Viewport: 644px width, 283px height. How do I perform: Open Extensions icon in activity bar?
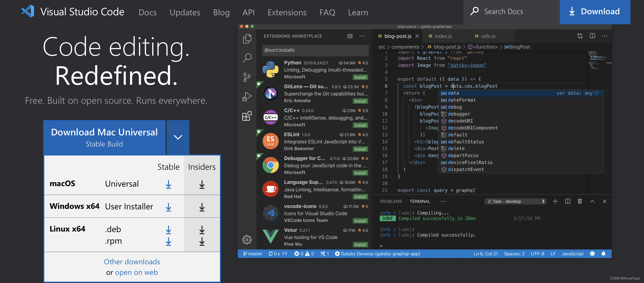[247, 116]
